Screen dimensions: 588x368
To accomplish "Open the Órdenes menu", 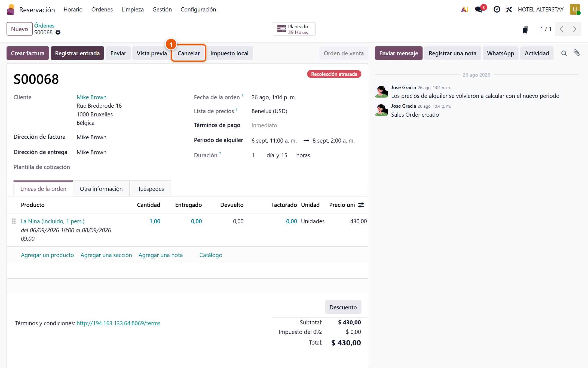I will click(102, 10).
